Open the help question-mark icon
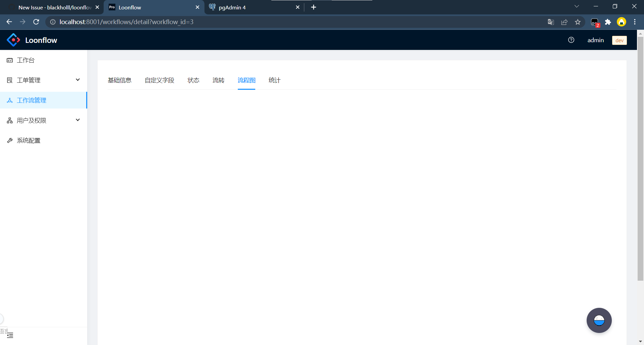The image size is (644, 345). (571, 40)
